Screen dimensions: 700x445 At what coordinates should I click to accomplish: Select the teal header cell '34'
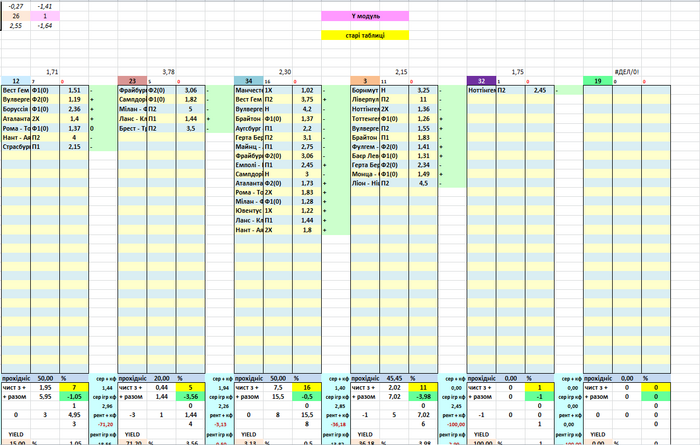click(x=249, y=81)
